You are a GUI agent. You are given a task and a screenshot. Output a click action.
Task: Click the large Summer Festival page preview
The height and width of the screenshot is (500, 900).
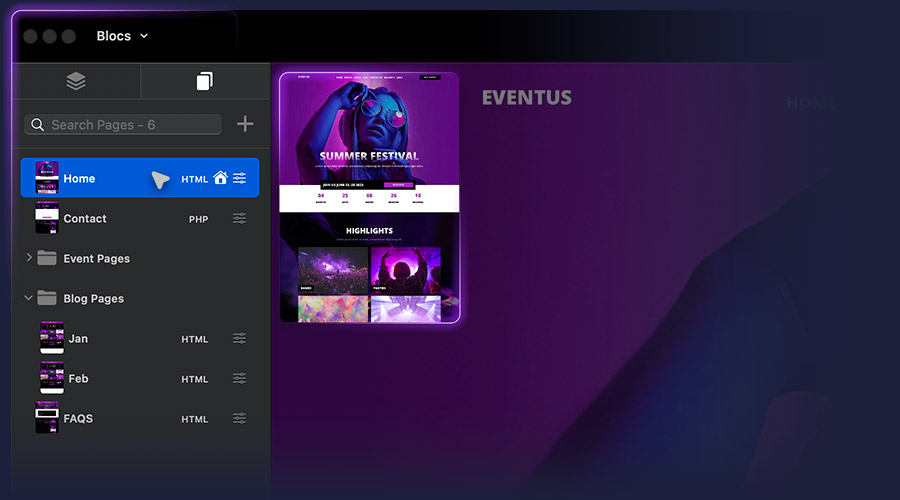click(369, 197)
